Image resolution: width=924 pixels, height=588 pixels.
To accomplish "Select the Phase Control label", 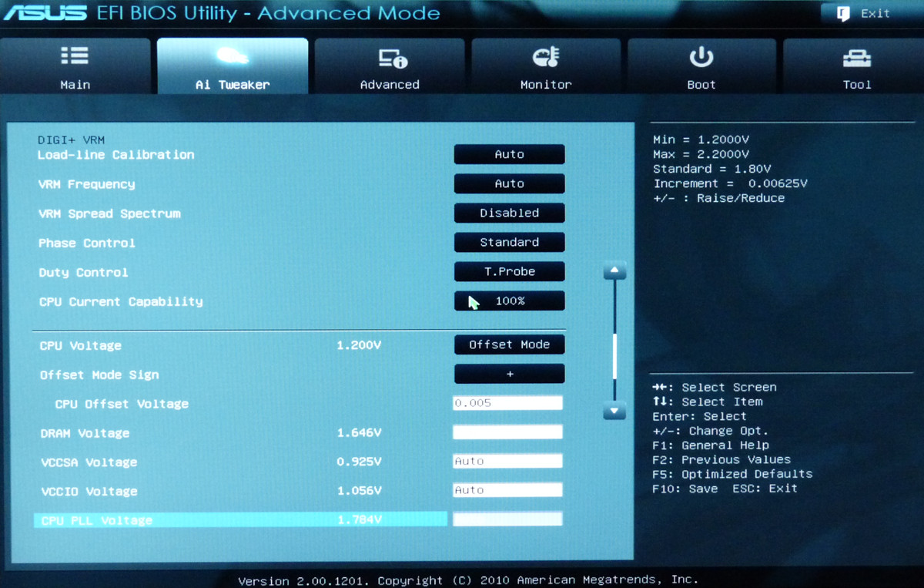I will (x=87, y=243).
